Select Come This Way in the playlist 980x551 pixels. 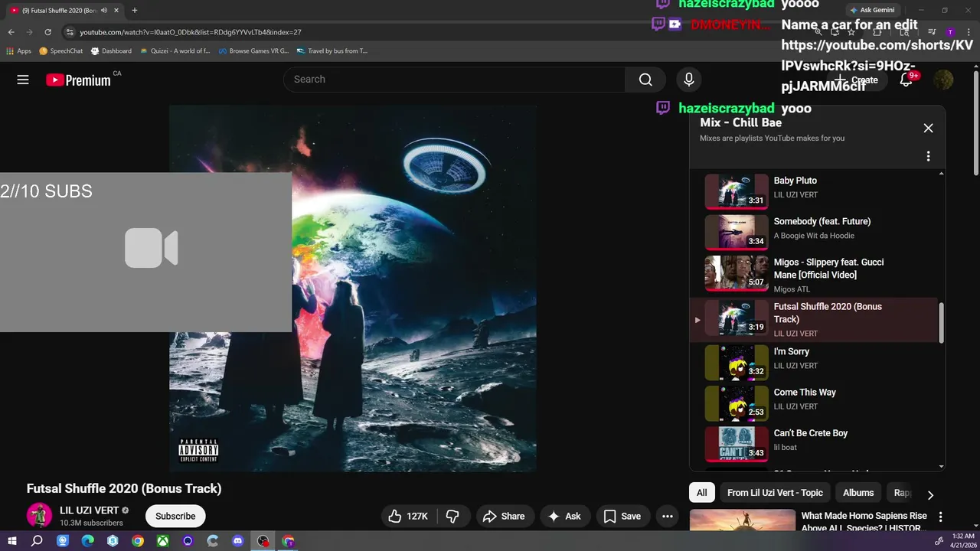814,403
